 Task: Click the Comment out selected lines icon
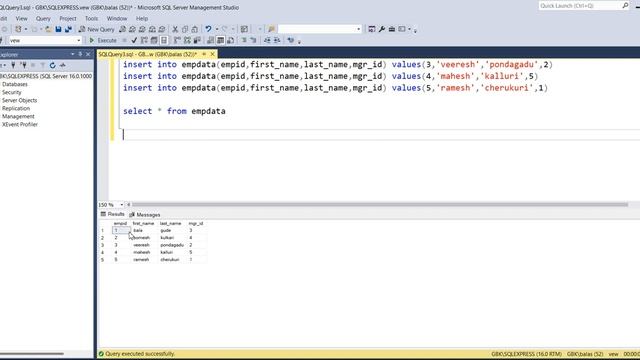[244, 40]
